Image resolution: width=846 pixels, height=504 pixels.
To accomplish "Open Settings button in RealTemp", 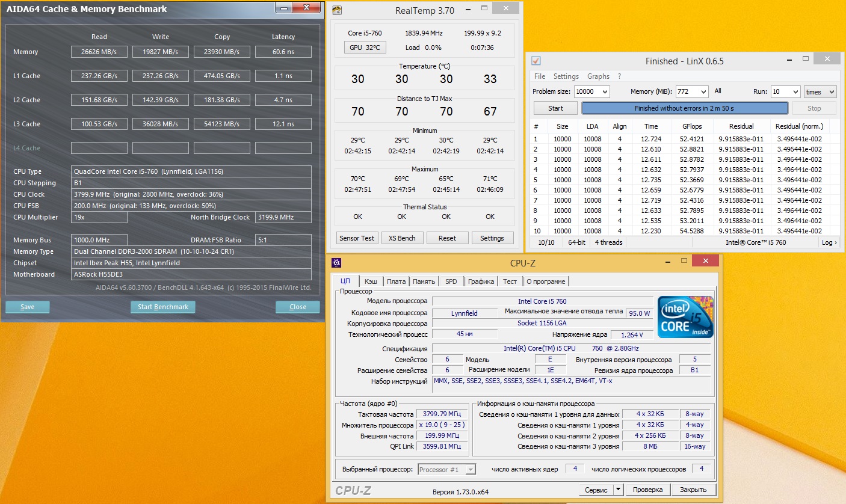I will point(492,238).
